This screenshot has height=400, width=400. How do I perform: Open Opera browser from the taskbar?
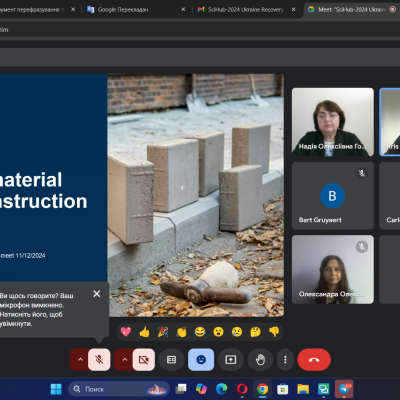point(242,389)
